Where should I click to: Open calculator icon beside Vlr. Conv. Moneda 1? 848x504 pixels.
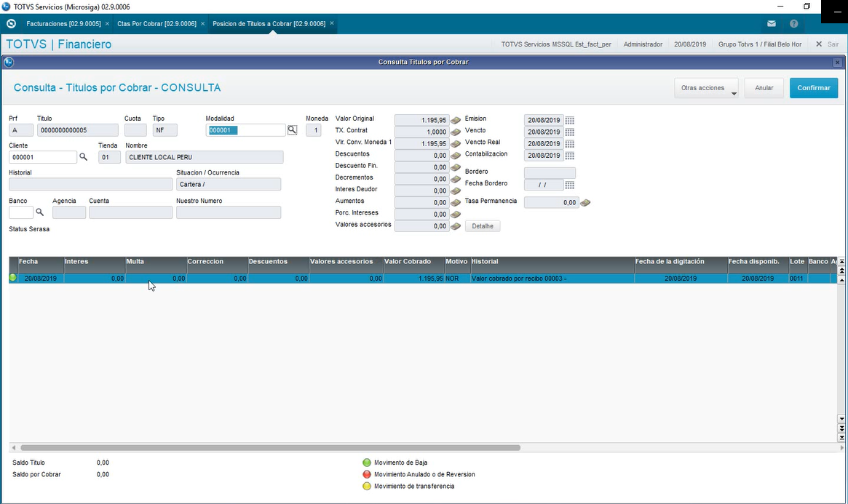[456, 144]
